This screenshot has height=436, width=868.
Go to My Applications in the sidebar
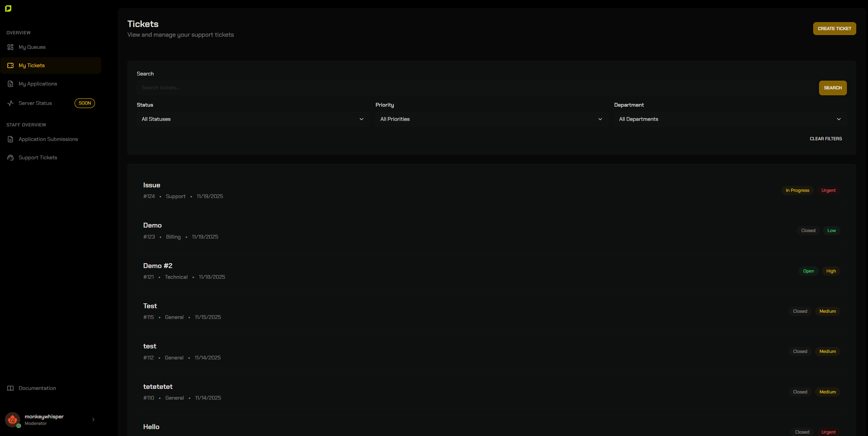pyautogui.click(x=38, y=84)
